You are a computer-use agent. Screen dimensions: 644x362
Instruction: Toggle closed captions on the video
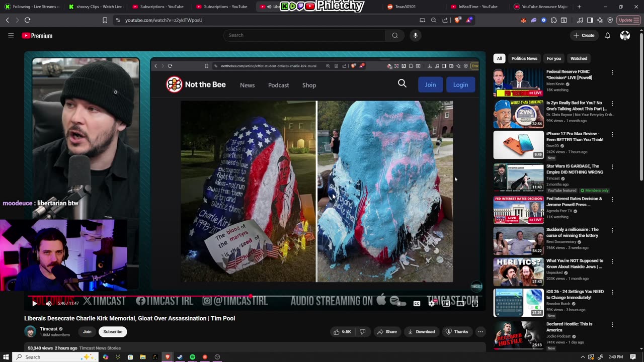tap(417, 303)
